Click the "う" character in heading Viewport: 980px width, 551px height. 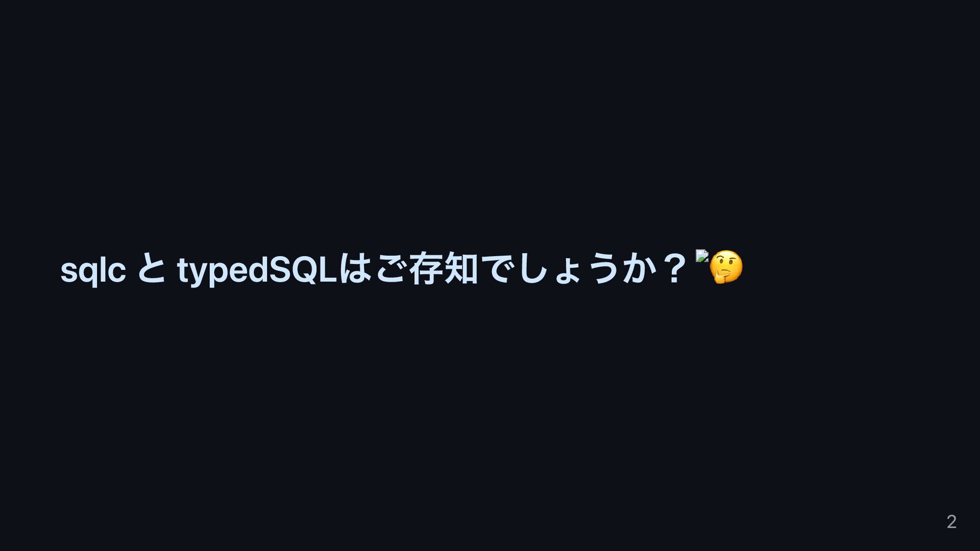[x=602, y=269]
